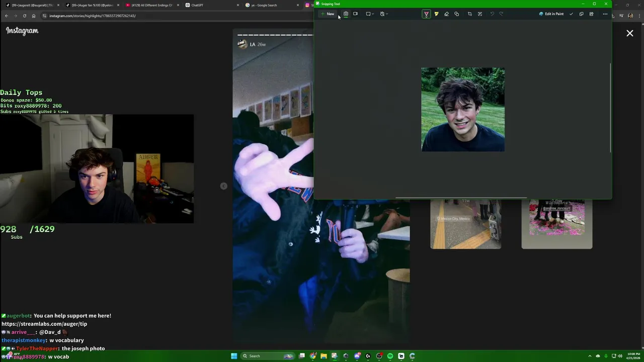Open the delay timer dropdown
The width and height of the screenshot is (644, 362).
384,14
